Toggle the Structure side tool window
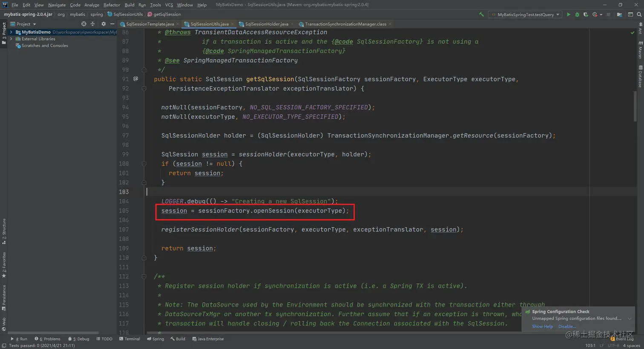The image size is (644, 349). [4, 231]
